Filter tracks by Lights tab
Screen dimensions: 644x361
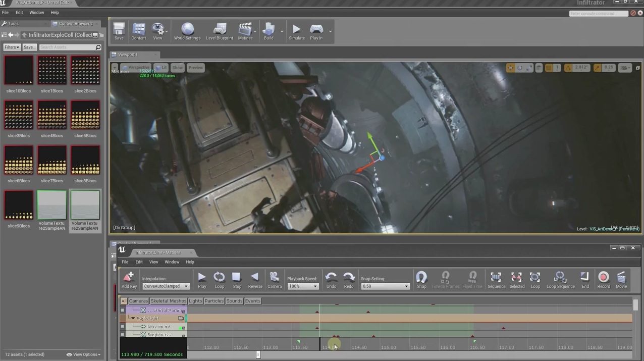click(195, 301)
